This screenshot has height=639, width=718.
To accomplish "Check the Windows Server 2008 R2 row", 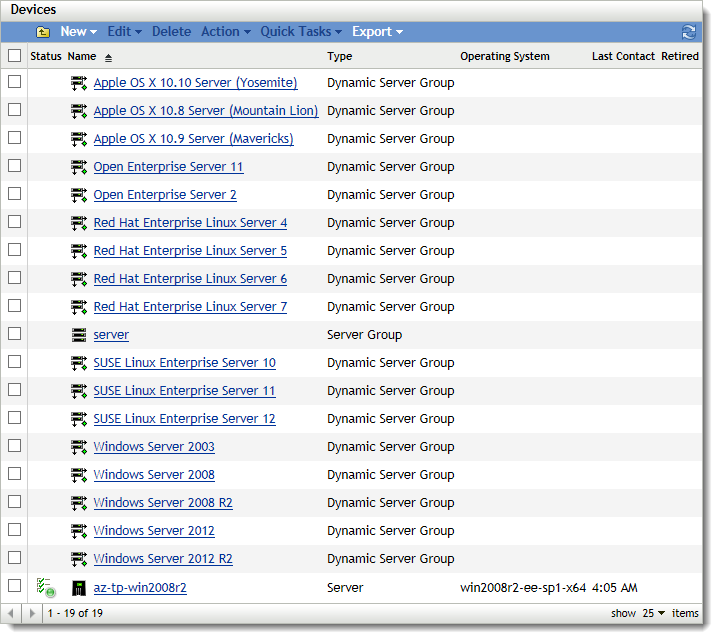I will (15, 502).
